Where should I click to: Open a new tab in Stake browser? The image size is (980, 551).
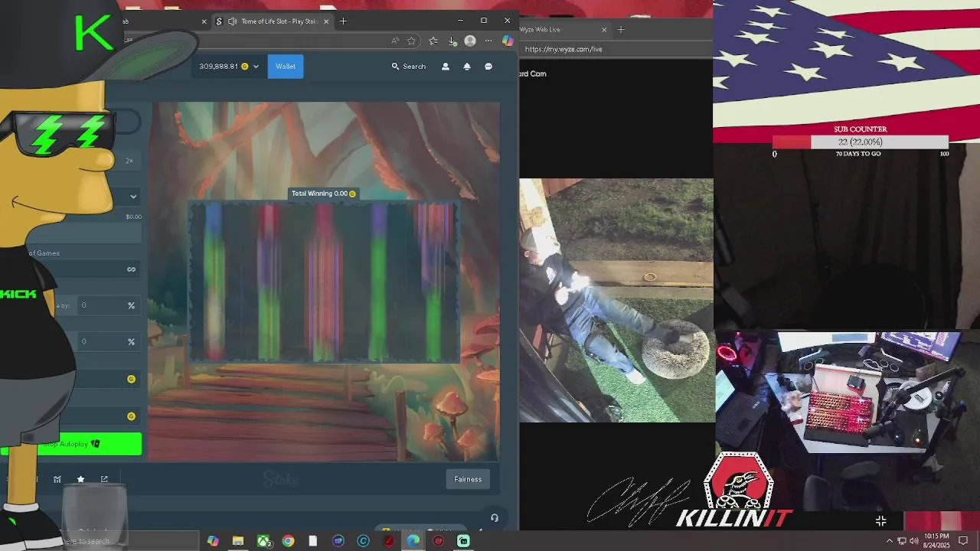pos(343,21)
